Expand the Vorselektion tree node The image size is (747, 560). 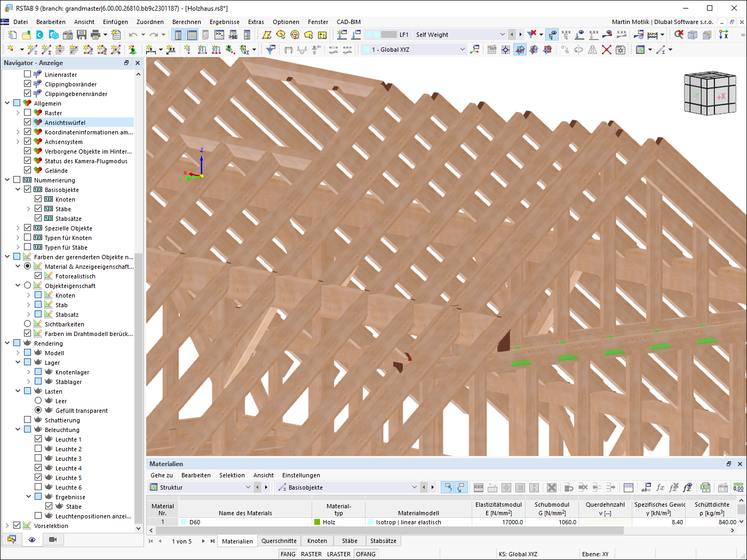click(x=7, y=525)
